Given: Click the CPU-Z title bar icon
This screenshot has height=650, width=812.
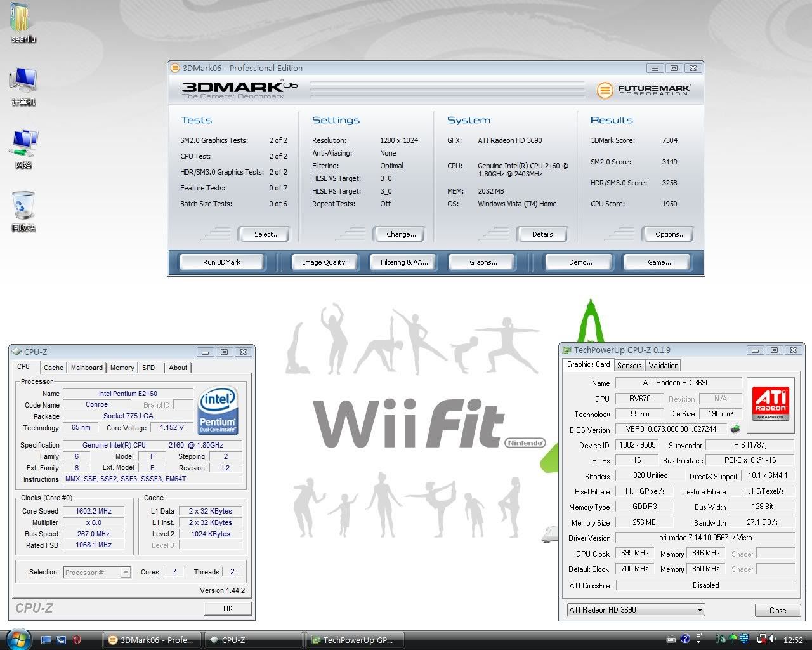Looking at the screenshot, I should 16,352.
